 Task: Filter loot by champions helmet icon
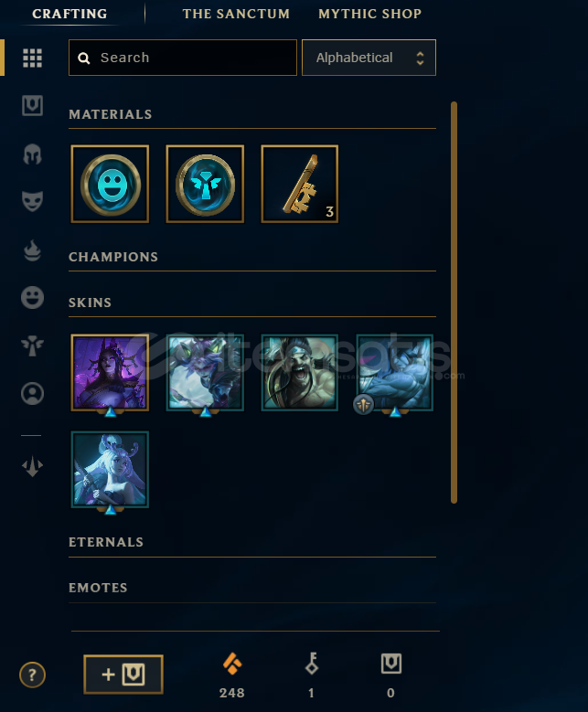click(32, 154)
